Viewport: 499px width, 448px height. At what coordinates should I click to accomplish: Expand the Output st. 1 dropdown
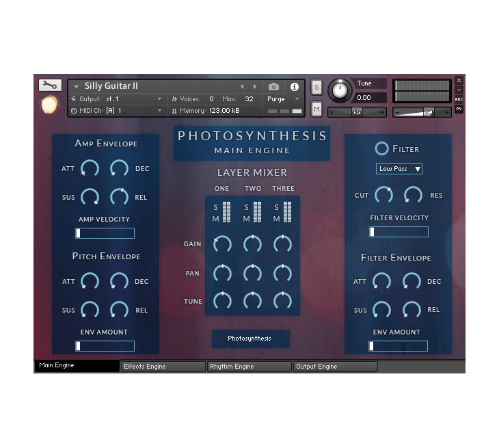[159, 99]
